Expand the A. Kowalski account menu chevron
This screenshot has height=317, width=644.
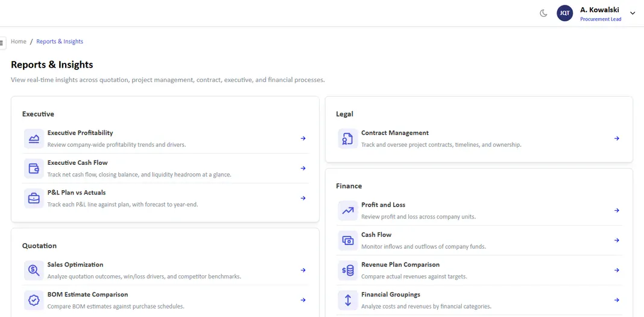click(633, 13)
